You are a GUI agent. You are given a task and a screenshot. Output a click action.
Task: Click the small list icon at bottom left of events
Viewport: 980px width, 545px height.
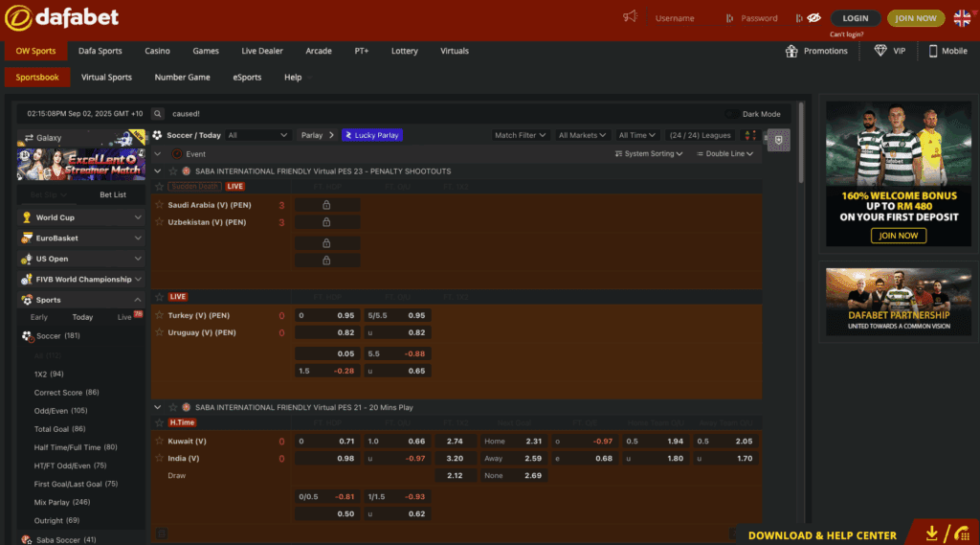point(162,534)
